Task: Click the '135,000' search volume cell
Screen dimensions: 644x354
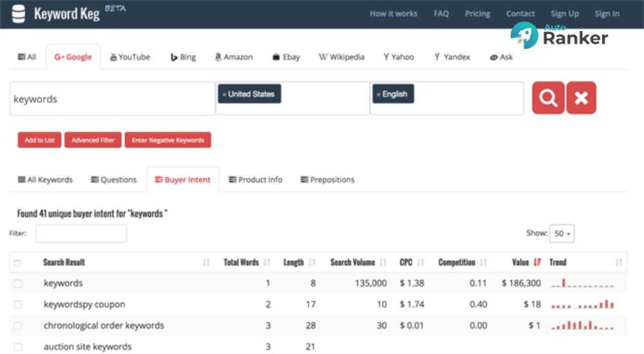Action: (x=371, y=283)
